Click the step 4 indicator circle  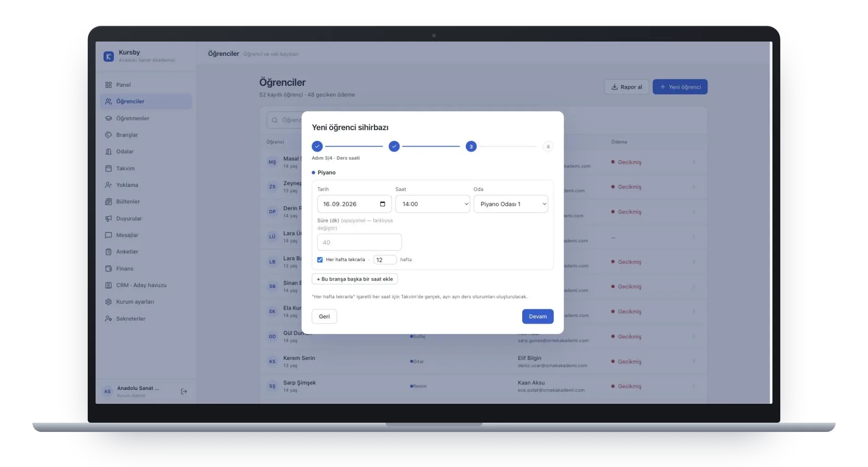(x=548, y=147)
